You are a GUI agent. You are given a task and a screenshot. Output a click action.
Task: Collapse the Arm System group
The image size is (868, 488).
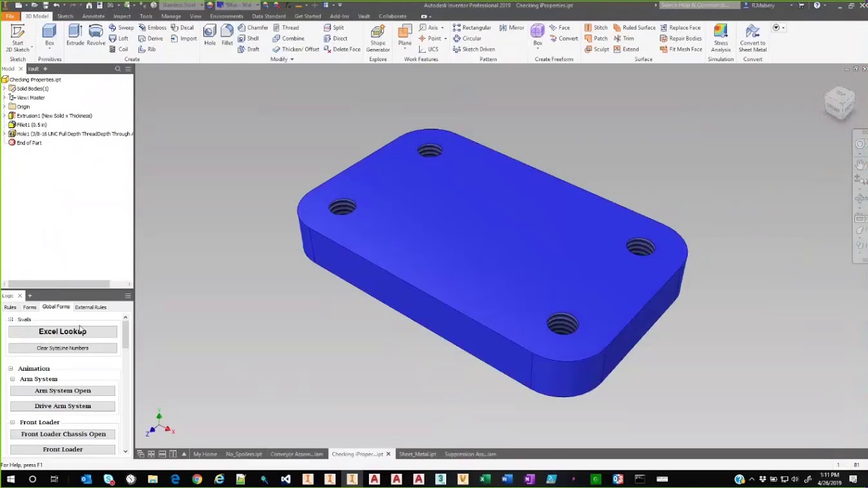pos(12,379)
